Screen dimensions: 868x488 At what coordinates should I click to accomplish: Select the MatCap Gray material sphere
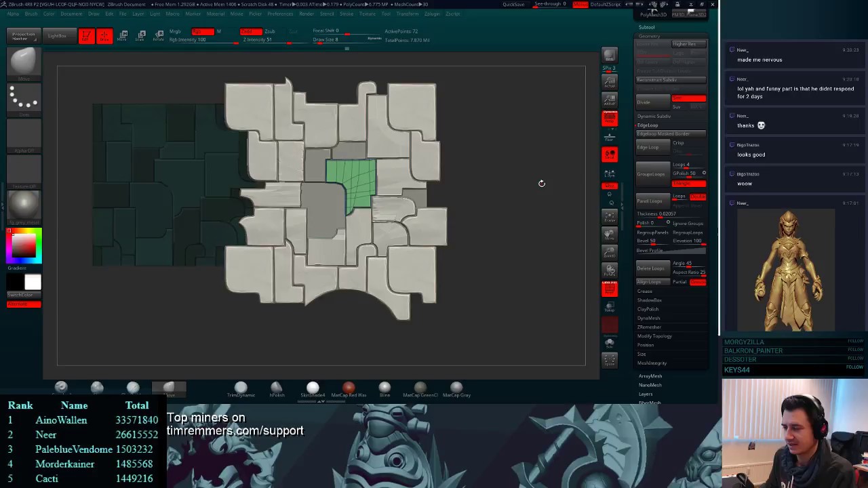(x=456, y=389)
